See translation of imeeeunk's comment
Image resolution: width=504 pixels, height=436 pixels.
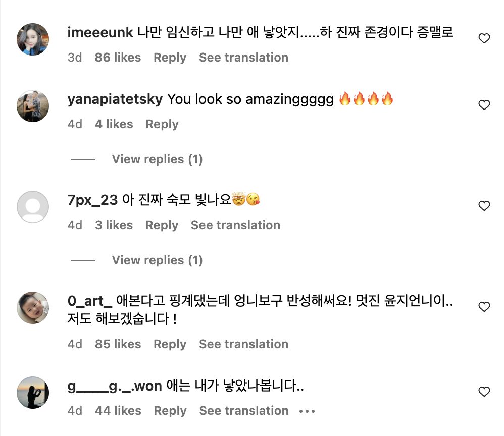243,58
